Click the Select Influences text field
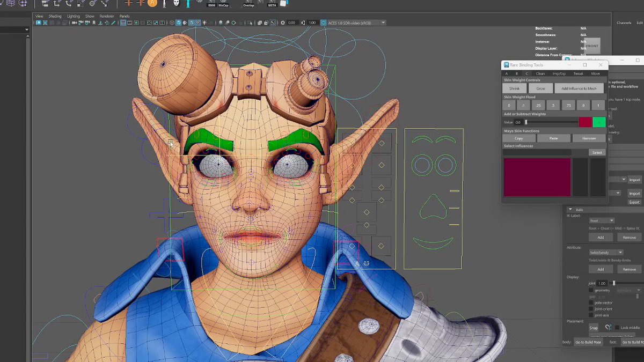 (x=537, y=153)
